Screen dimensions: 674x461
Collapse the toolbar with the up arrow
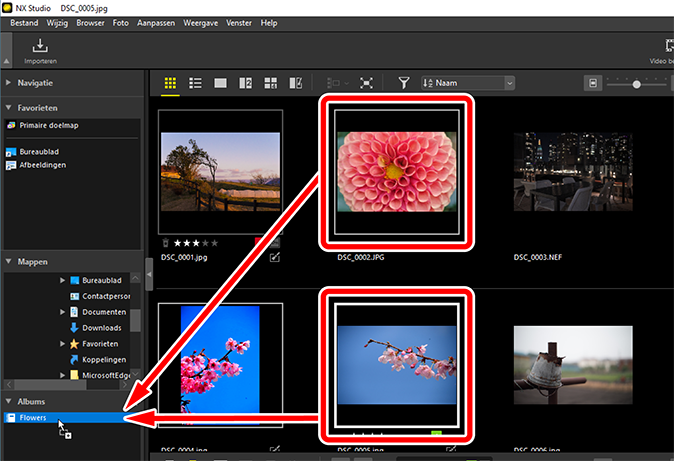click(x=6, y=61)
